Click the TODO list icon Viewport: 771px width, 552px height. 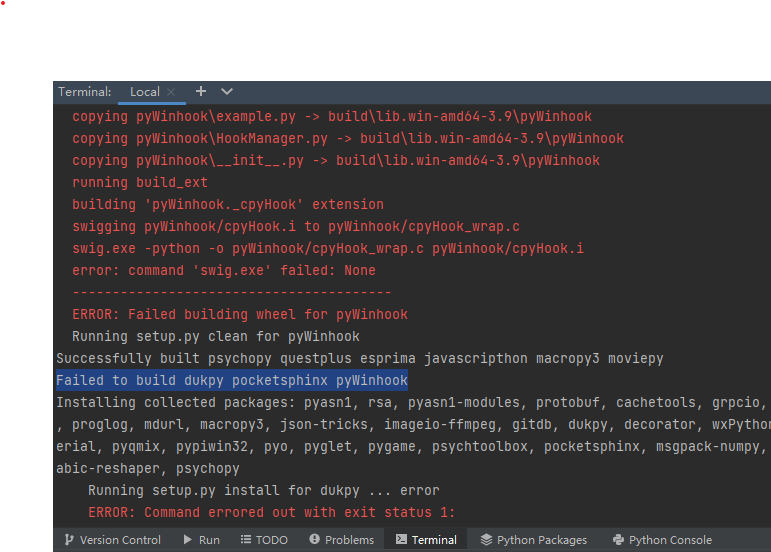tap(246, 540)
